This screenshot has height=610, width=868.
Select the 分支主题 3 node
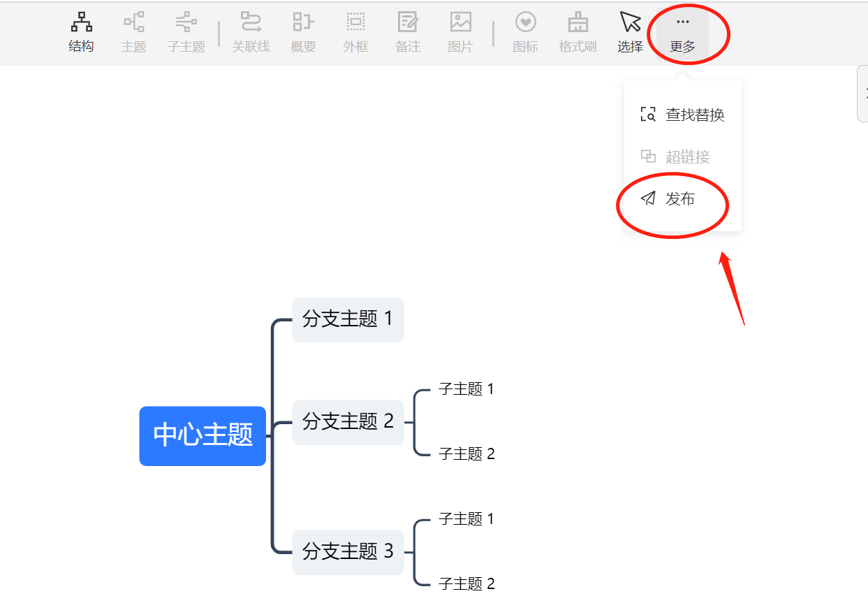(348, 552)
